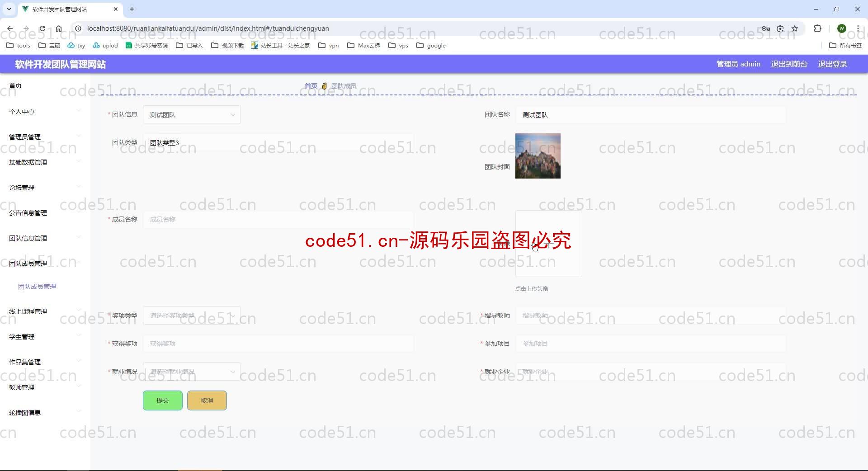The height and width of the screenshot is (471, 868).
Task: Open 线上课程管理 sidebar menu
Action: tap(45, 311)
